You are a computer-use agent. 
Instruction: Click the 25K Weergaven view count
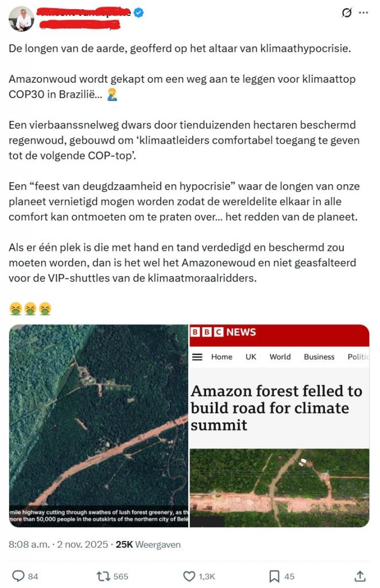[x=148, y=544]
